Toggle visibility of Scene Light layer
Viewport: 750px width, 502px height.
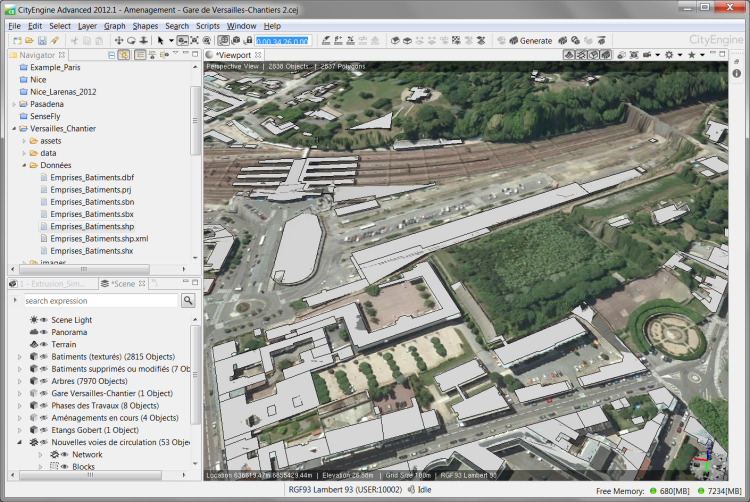pyautogui.click(x=44, y=320)
